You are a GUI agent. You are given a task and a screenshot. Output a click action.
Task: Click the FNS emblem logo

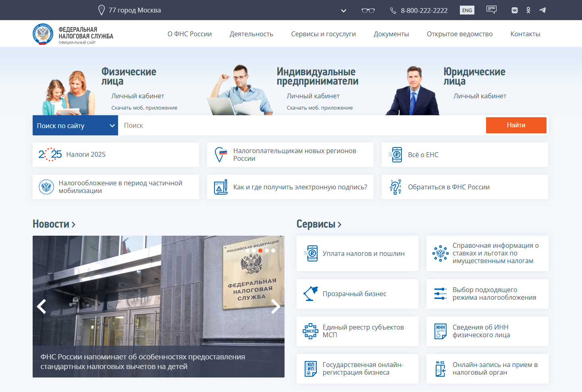(43, 34)
